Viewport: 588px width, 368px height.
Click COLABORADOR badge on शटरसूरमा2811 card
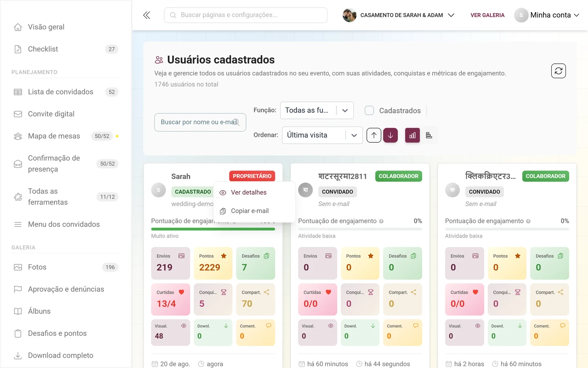(x=399, y=176)
